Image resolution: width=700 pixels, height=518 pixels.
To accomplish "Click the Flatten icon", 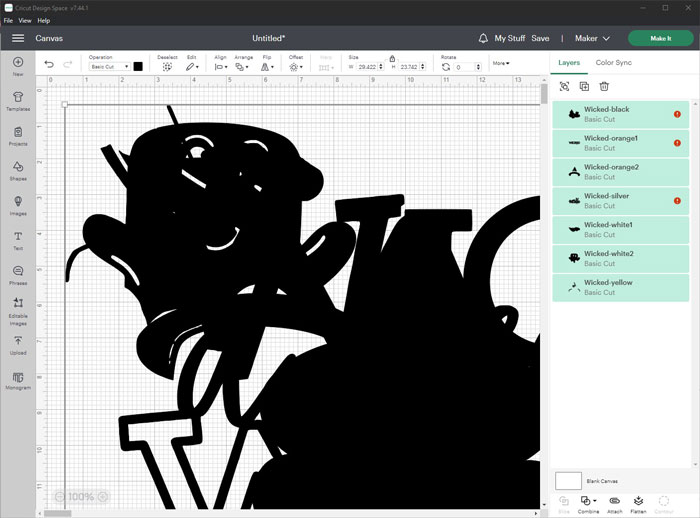I will click(x=638, y=501).
